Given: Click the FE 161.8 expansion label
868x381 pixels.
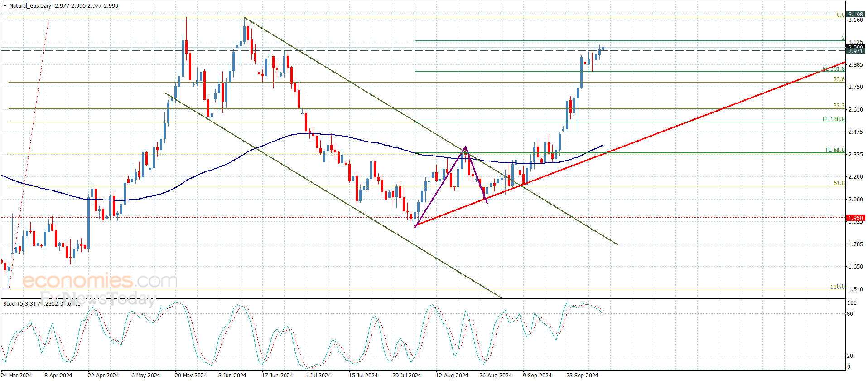Looking at the screenshot, I should 834,69.
